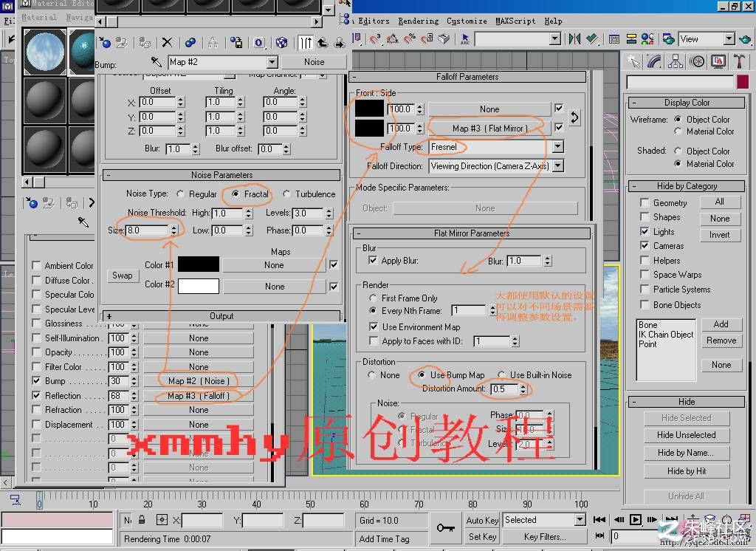The width and height of the screenshot is (756, 551).
Task: Toggle Show End Result icon
Action: 306,42
